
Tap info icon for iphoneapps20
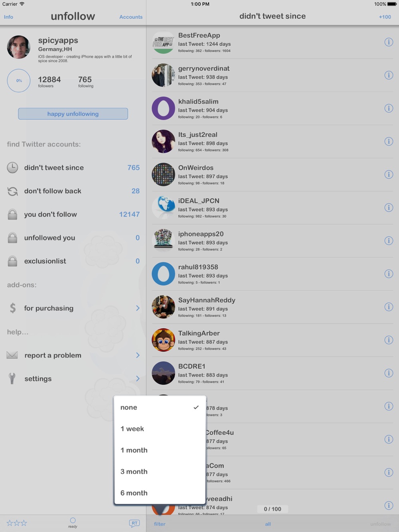pyautogui.click(x=389, y=241)
